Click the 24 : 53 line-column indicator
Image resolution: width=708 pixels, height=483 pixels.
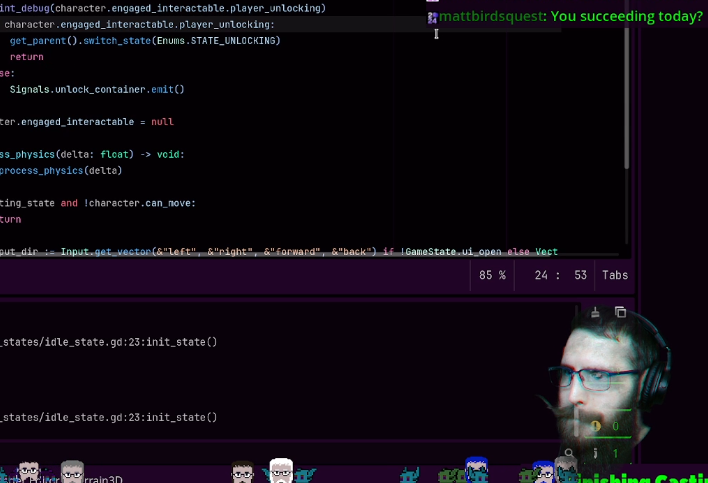(x=561, y=275)
